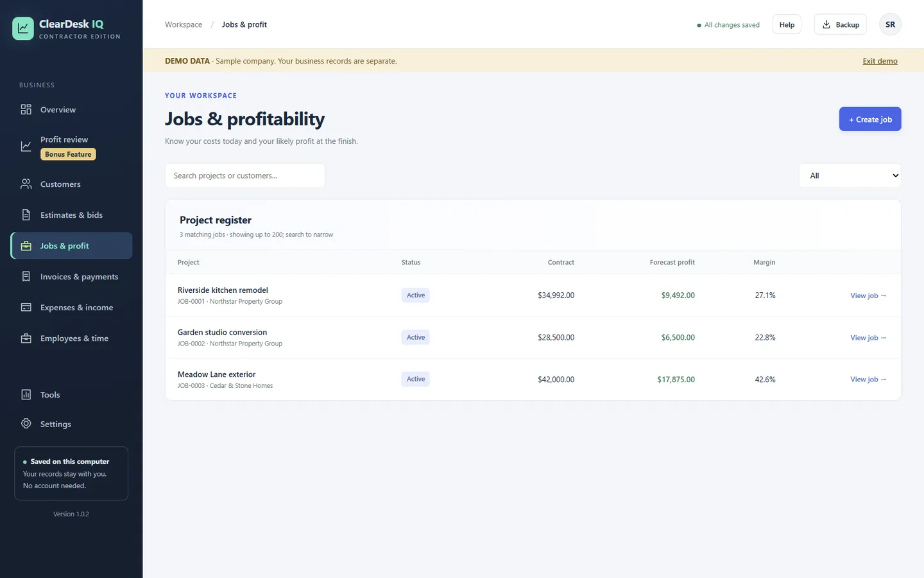Viewport: 924px width, 578px height.
Task: Click the Help button
Action: click(x=787, y=24)
